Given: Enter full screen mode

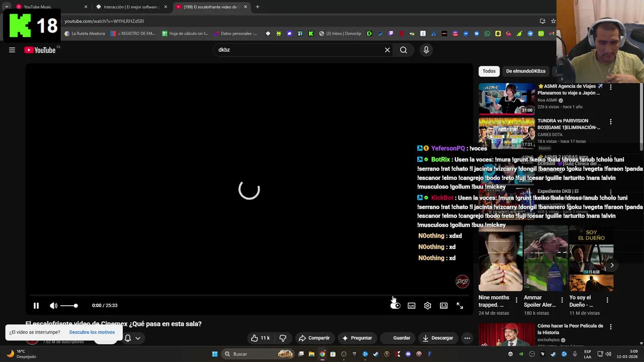Looking at the screenshot, I should point(460,305).
